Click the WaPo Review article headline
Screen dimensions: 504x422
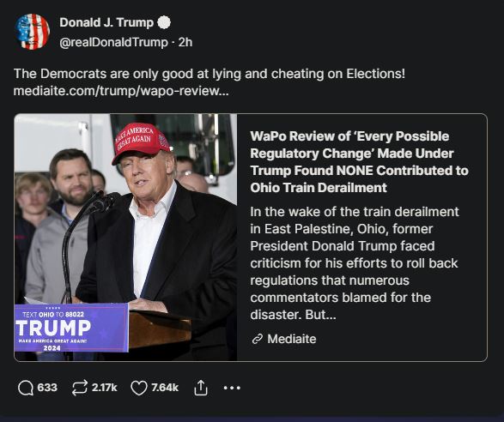pyautogui.click(x=359, y=162)
